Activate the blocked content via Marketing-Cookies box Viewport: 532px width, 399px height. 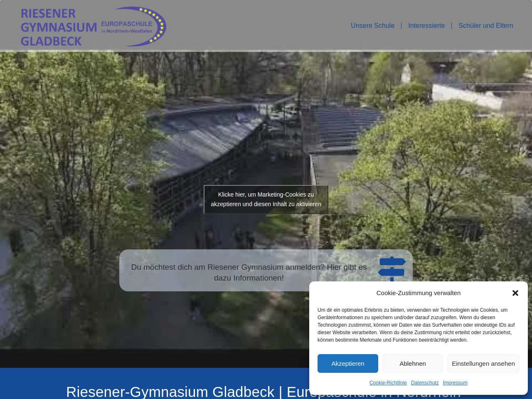point(266,199)
